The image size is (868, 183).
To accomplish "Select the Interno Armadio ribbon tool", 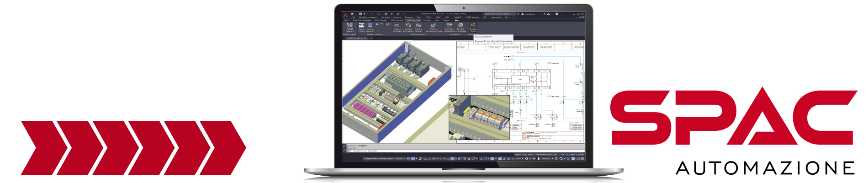I will (397, 27).
